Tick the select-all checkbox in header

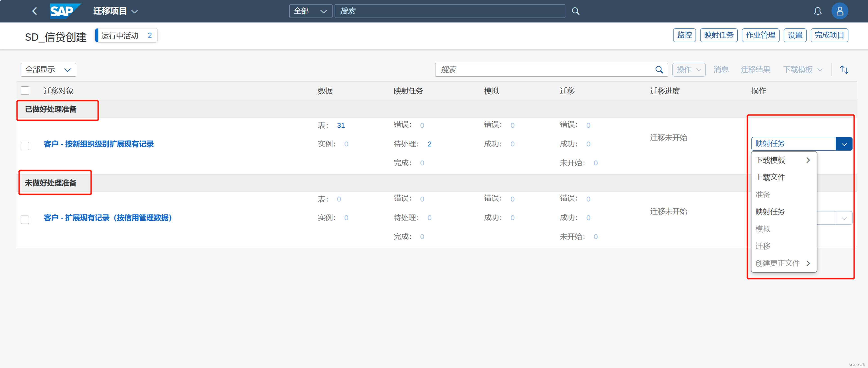coord(25,91)
